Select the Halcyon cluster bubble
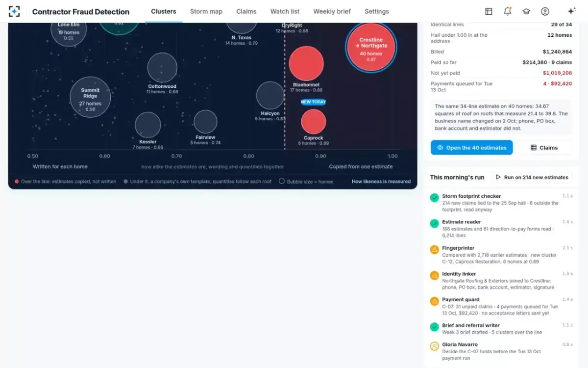 (x=270, y=95)
